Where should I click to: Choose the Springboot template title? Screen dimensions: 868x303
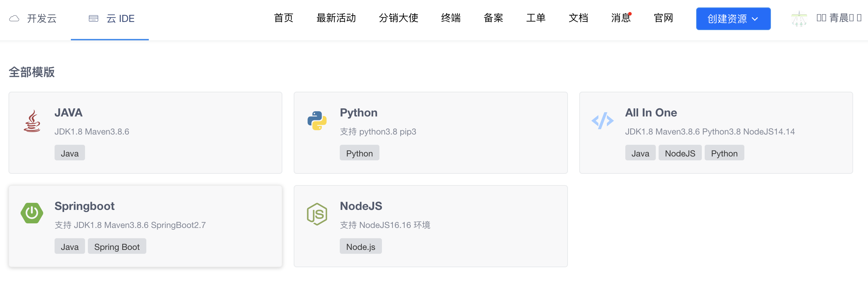84,206
